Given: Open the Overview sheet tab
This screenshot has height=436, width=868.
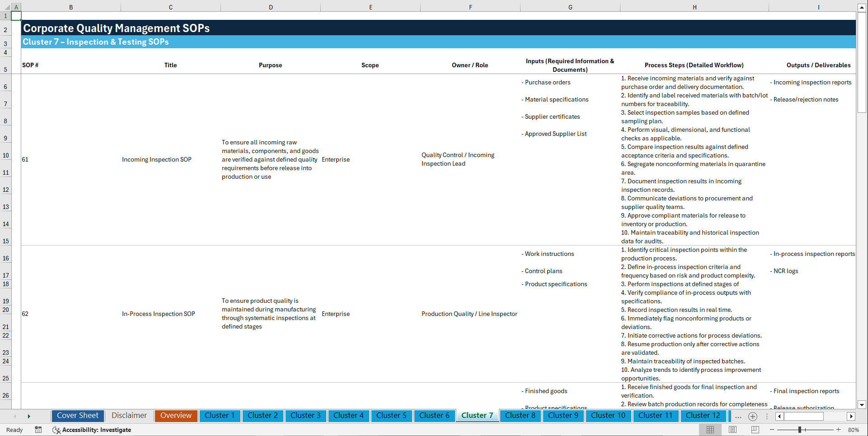Looking at the screenshot, I should (176, 416).
